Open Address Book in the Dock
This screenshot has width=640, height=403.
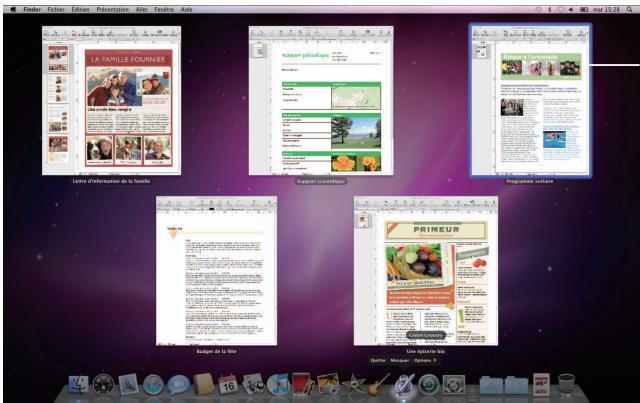[x=203, y=384]
